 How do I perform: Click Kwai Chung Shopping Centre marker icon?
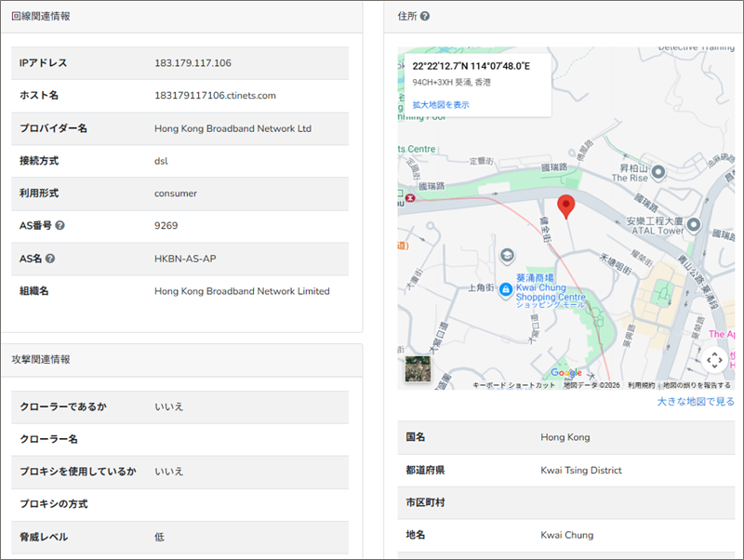coord(505,290)
